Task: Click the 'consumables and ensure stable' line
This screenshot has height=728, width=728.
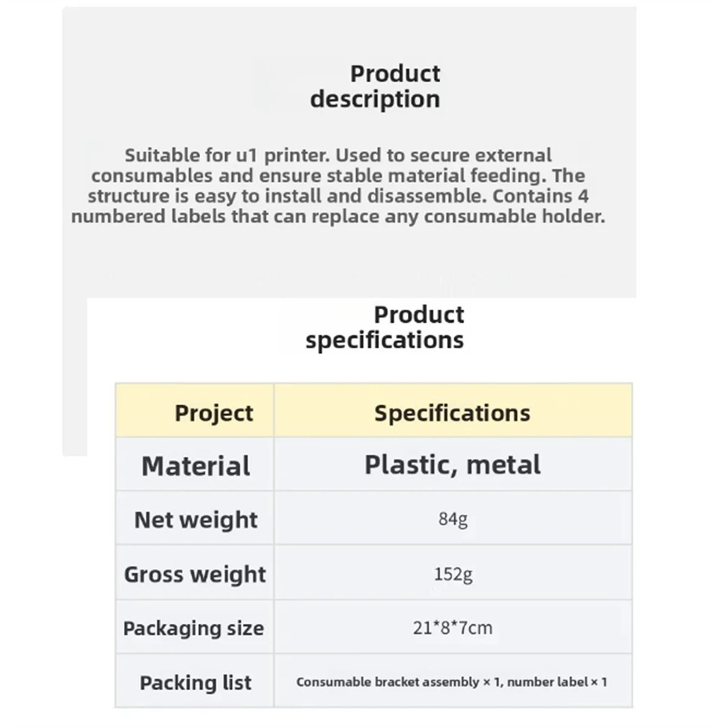Action: point(339,176)
